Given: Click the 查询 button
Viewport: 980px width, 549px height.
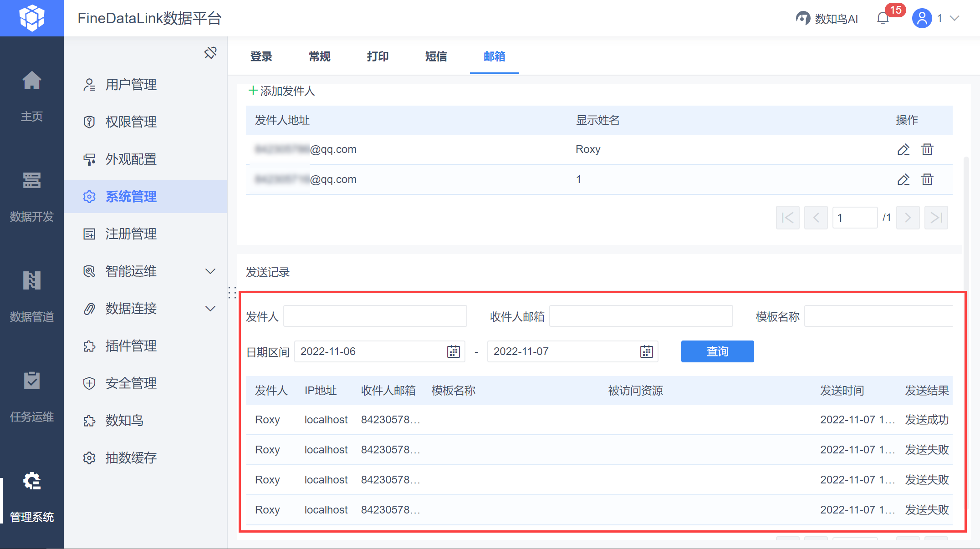Looking at the screenshot, I should click(717, 351).
